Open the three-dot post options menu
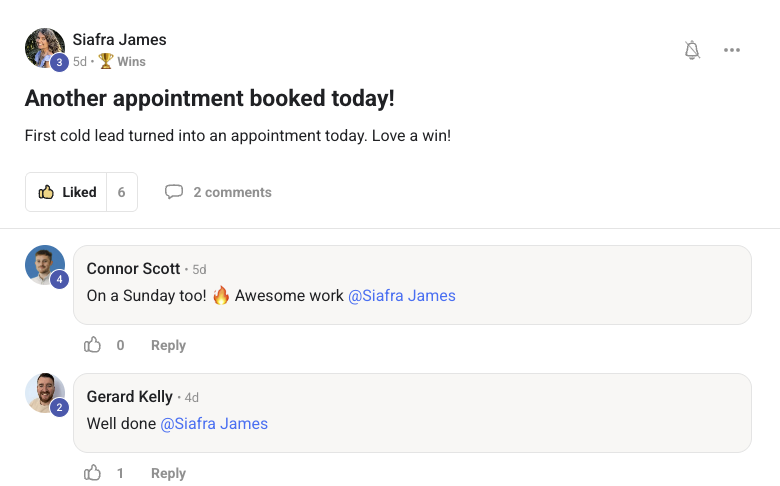 point(732,50)
